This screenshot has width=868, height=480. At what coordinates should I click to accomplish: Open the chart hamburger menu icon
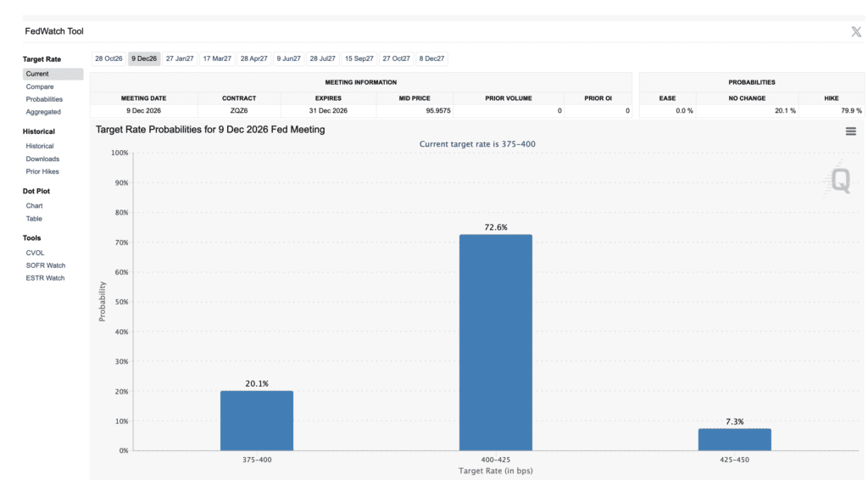851,131
